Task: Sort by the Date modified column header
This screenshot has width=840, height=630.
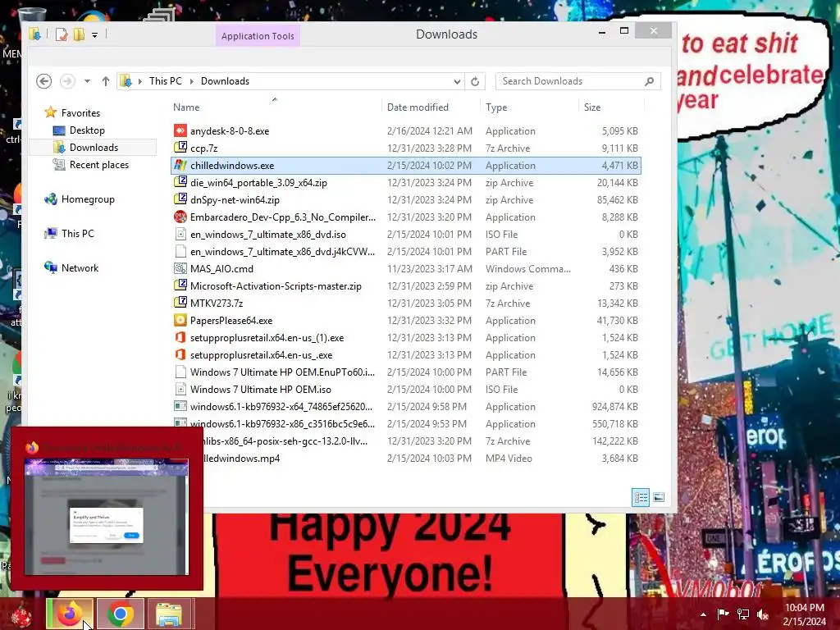Action: coord(418,107)
